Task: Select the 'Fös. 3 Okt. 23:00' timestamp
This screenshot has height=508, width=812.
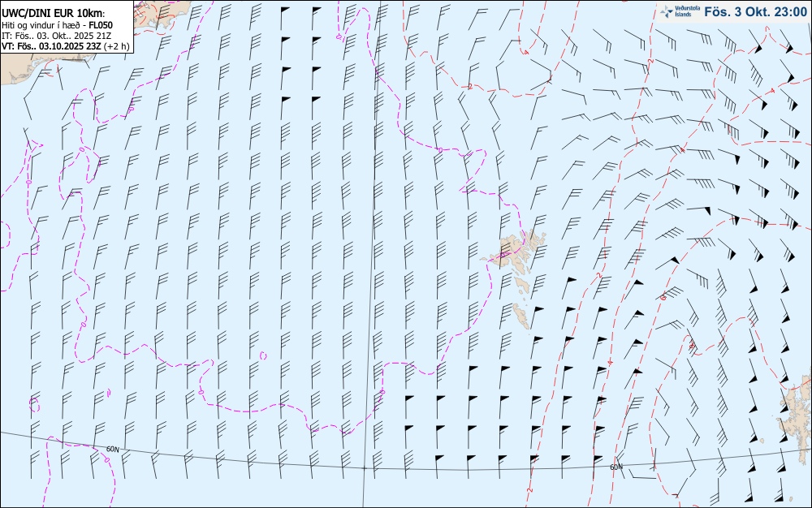Action: (755, 12)
